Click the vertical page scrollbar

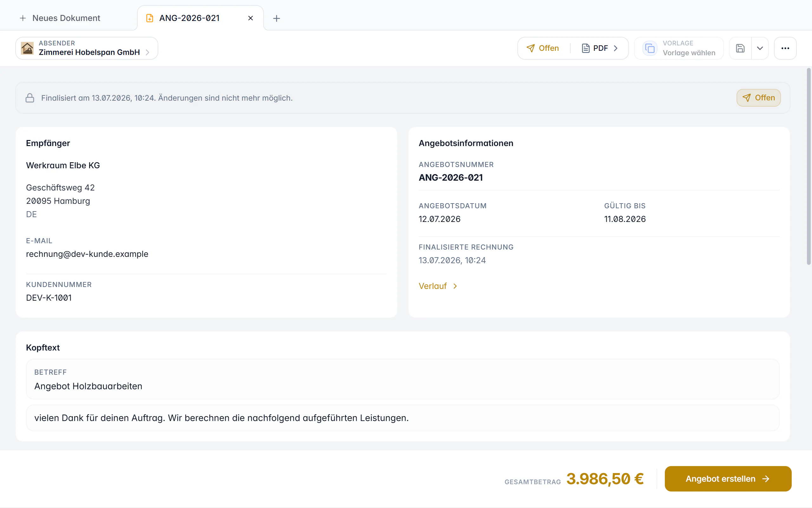click(809, 166)
